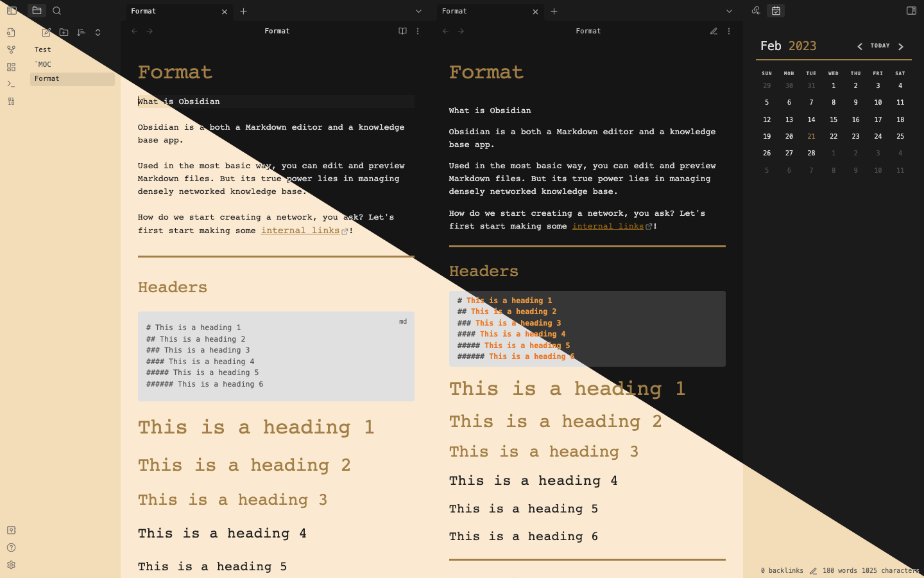The image size is (924, 578).
Task: Change sort order of file explorer notes
Action: coord(81,32)
